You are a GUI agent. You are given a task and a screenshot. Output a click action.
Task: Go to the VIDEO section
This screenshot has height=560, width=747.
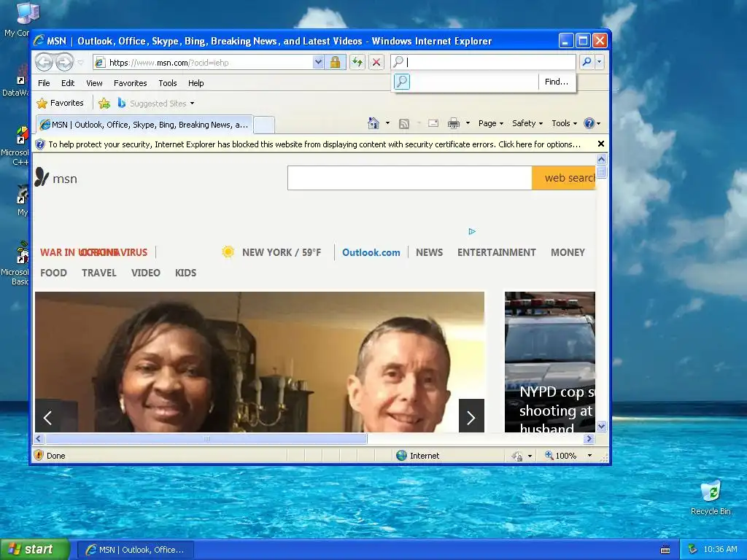(x=146, y=273)
